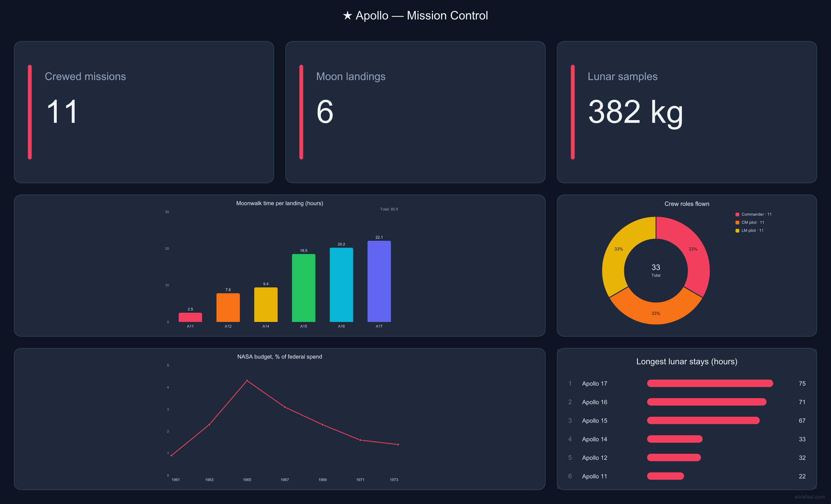Select the Apollo 17 row label
831x504 pixels.
[x=594, y=384]
